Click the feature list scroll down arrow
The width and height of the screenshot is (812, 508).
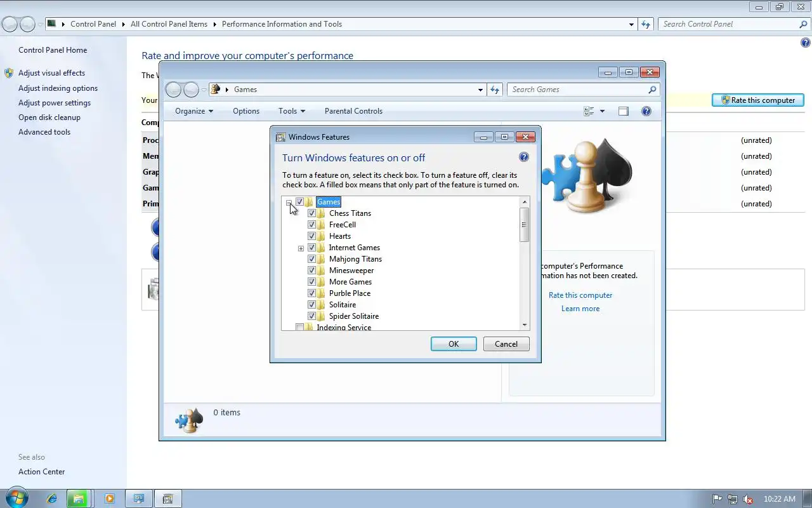[524, 325]
